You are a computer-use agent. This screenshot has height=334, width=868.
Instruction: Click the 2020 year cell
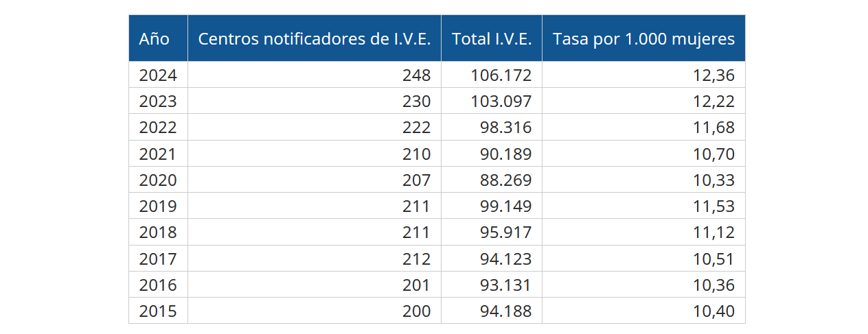coord(158,180)
